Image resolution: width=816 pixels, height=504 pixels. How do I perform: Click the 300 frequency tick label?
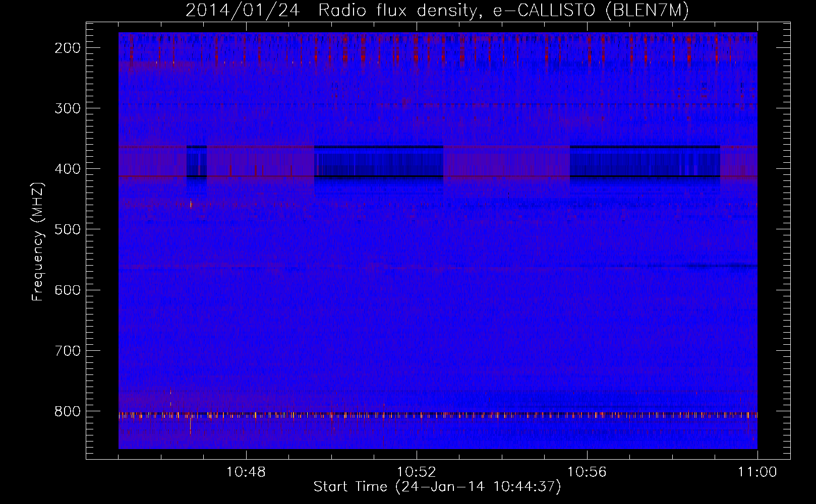(68, 108)
